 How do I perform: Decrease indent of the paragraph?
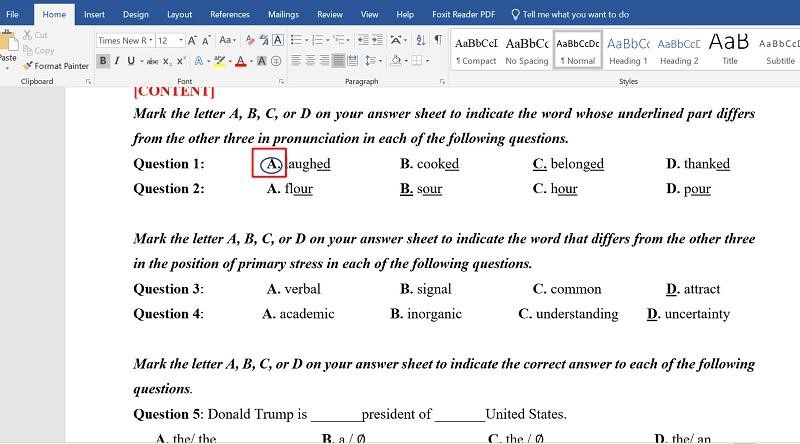363,40
